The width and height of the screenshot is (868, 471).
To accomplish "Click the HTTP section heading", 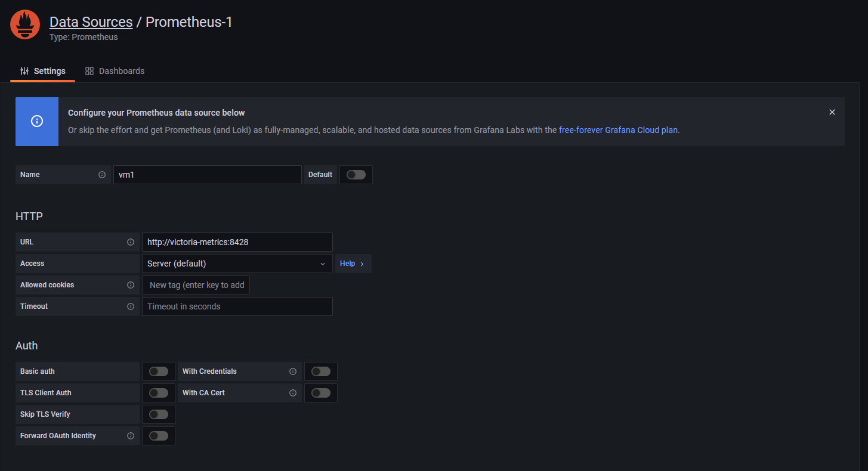I will point(29,216).
